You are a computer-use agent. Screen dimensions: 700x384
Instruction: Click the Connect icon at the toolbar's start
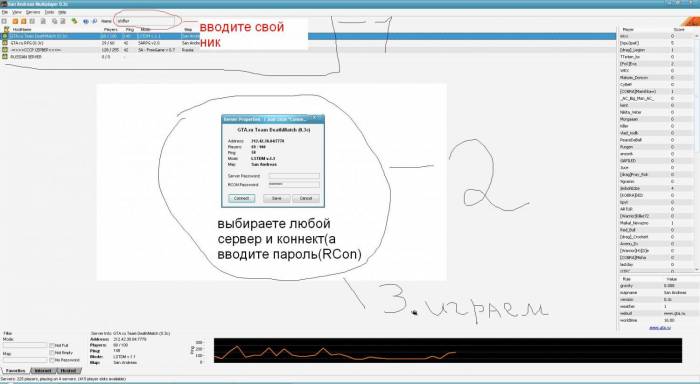pyautogui.click(x=4, y=21)
